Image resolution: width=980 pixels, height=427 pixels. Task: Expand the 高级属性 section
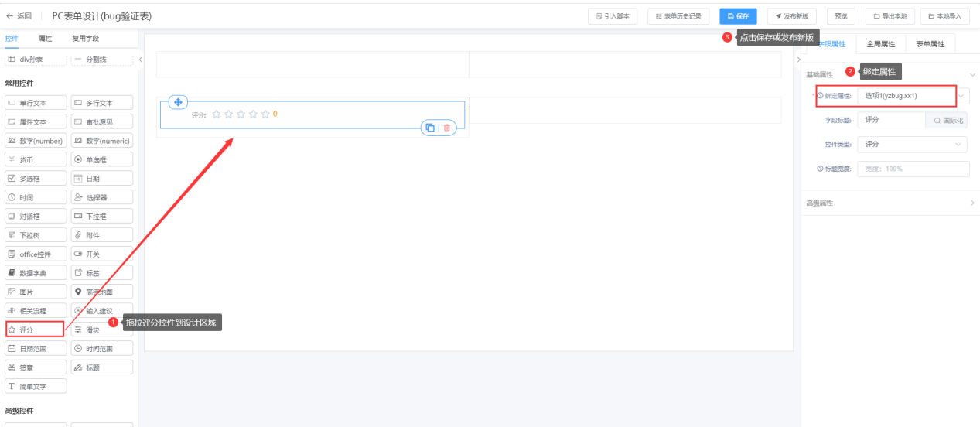click(972, 203)
